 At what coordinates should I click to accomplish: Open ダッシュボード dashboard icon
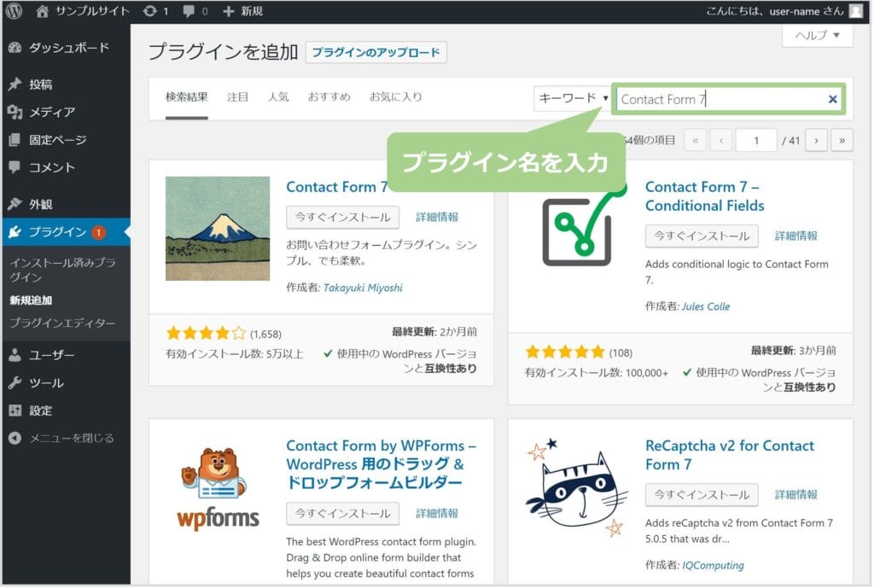(15, 48)
